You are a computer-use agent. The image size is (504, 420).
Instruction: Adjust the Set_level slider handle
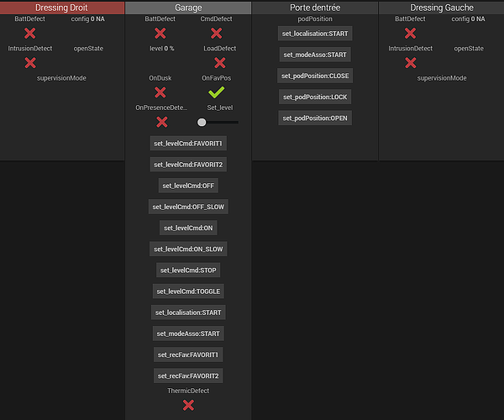point(202,123)
